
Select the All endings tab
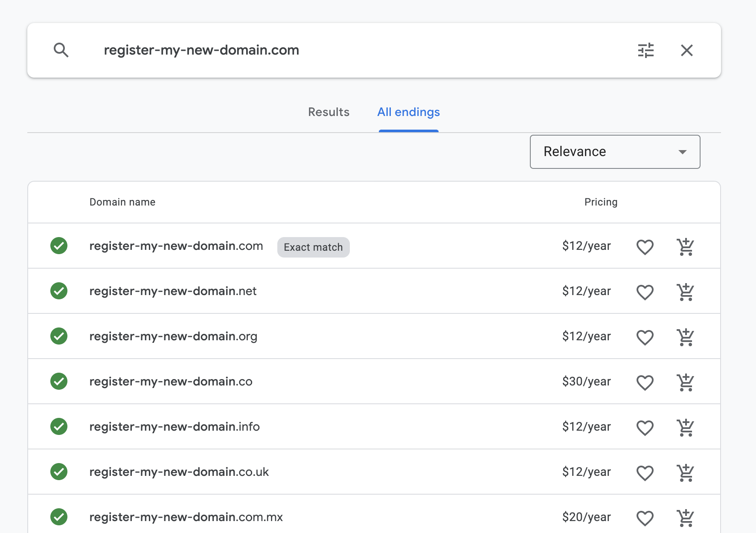[x=408, y=112]
